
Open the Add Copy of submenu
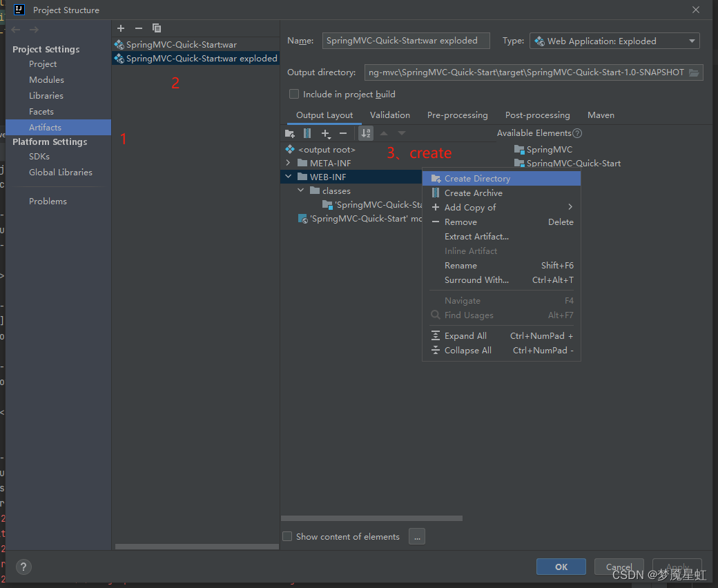coord(501,207)
